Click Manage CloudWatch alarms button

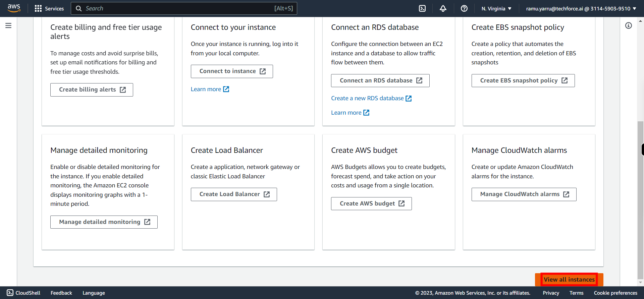pos(524,194)
